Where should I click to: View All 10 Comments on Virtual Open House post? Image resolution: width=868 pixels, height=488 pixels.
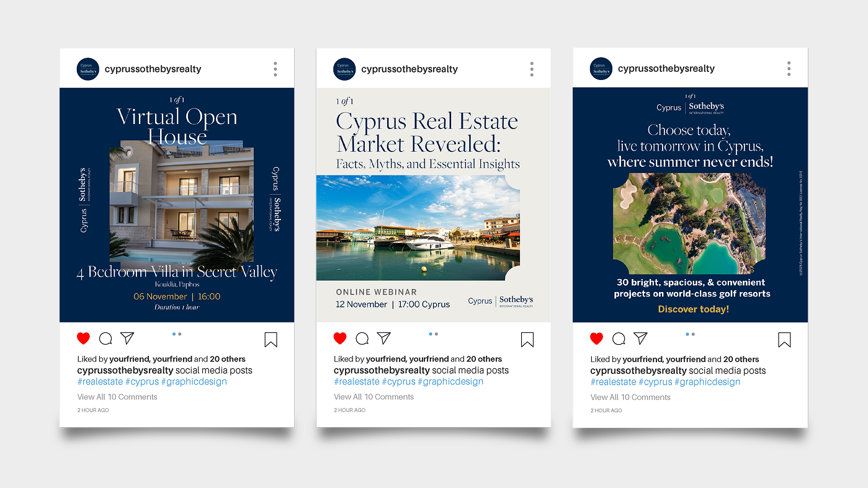(x=117, y=397)
